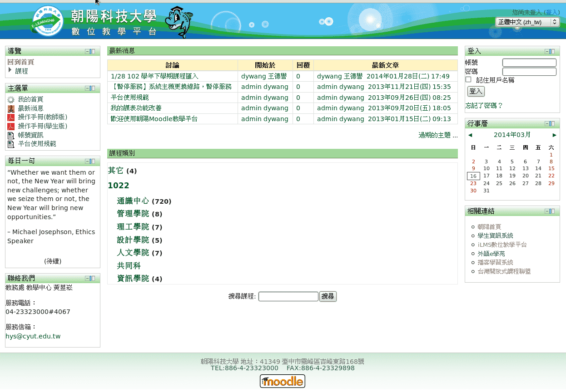Open 我的首頁 in the main menu
The height and width of the screenshot is (392, 566).
tap(31, 99)
